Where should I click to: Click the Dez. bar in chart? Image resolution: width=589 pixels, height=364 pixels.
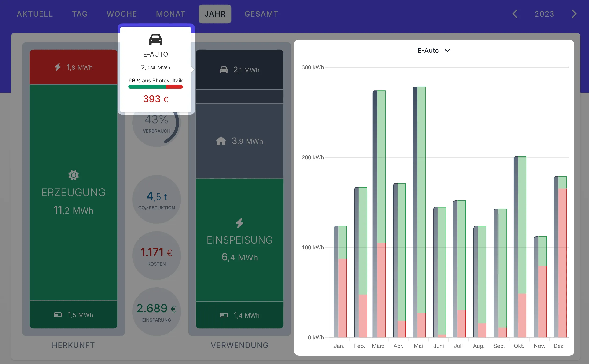560,257
